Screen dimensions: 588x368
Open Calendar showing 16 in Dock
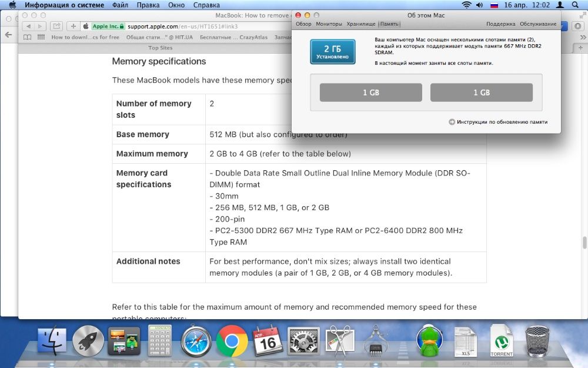pyautogui.click(x=268, y=341)
